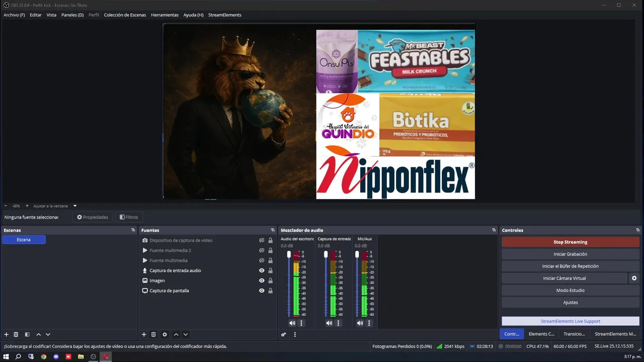
Task: Show Fuente multimedia source
Action: pos(262,260)
